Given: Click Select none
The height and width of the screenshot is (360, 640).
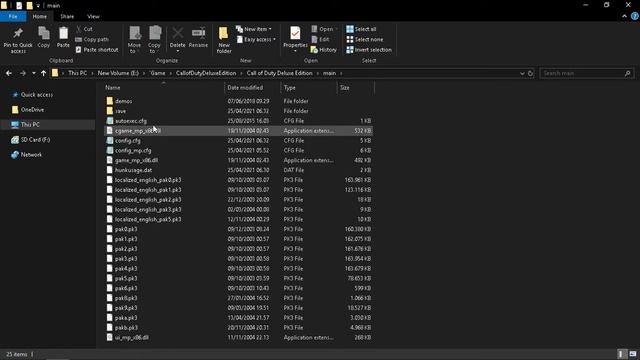Looking at the screenshot, I should (365, 39).
